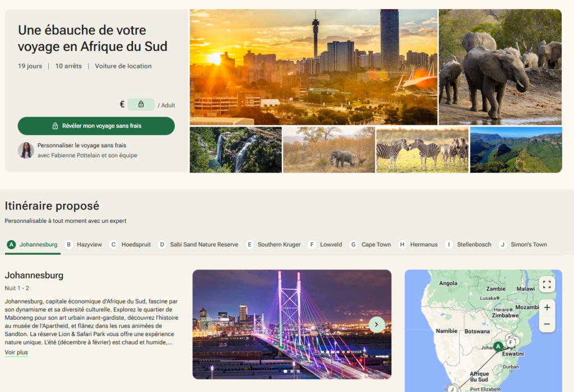The height and width of the screenshot is (392, 574).
Task: Click the locked price padlock icon
Action: click(141, 104)
